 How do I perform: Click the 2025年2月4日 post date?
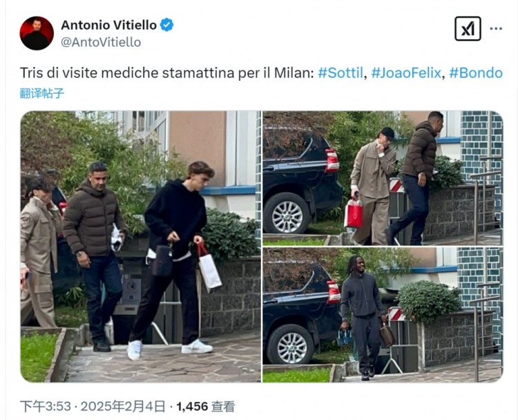tap(123, 406)
